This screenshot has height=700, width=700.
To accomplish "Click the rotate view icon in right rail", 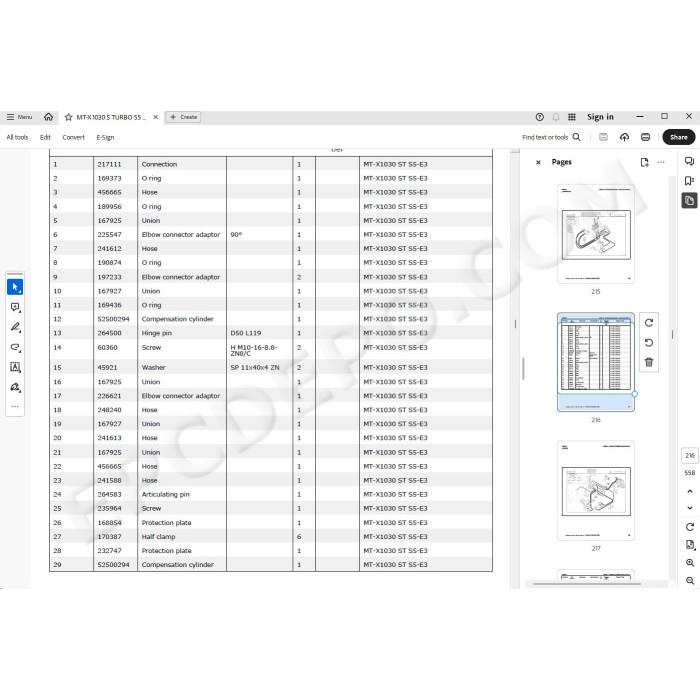I will pyautogui.click(x=690, y=527).
